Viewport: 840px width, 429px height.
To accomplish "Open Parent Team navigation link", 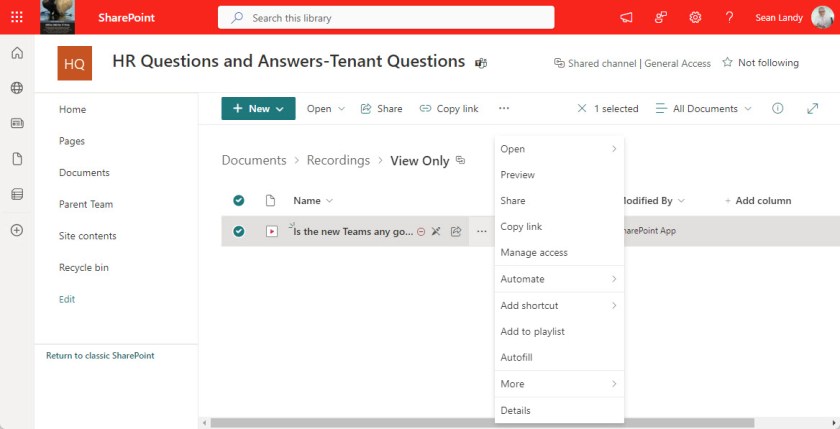I will [x=86, y=204].
